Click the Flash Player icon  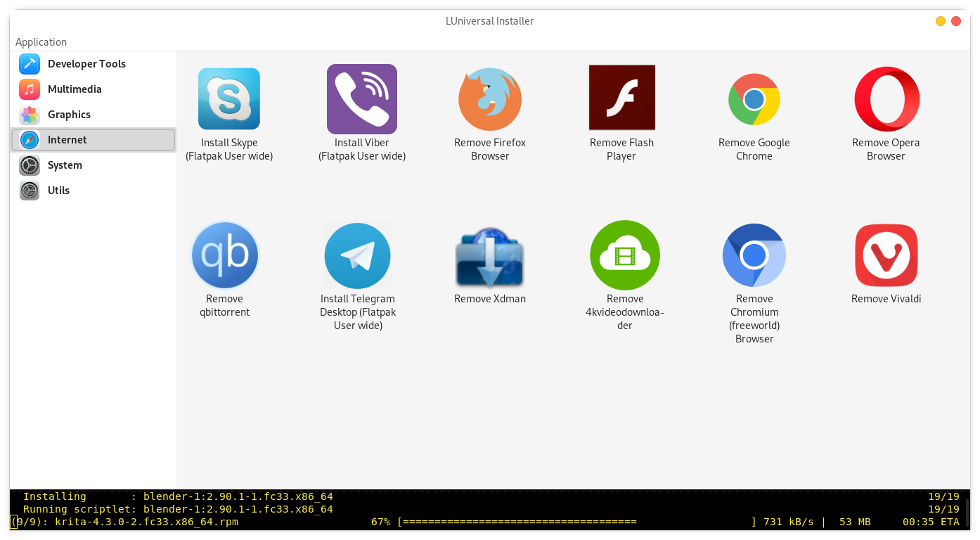click(622, 98)
